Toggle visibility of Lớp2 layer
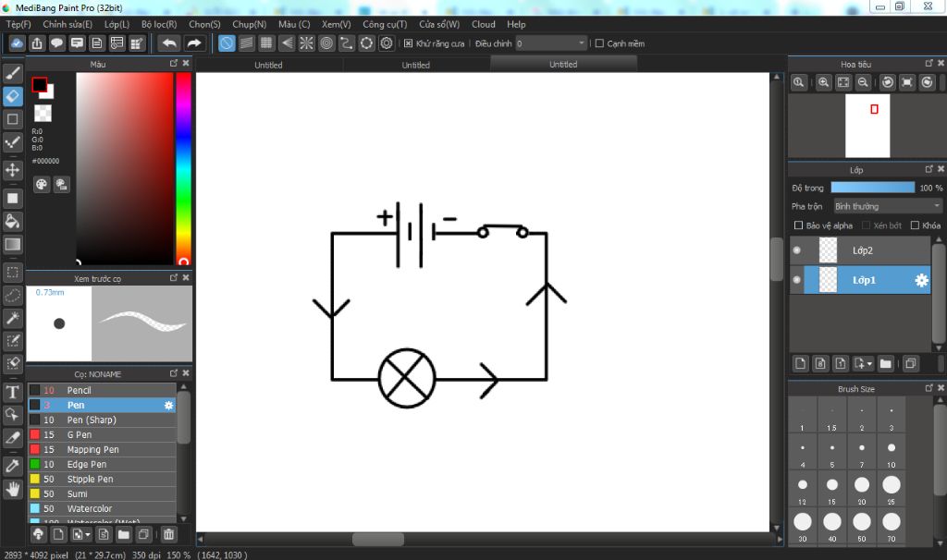Image resolution: width=947 pixels, height=560 pixels. [796, 250]
